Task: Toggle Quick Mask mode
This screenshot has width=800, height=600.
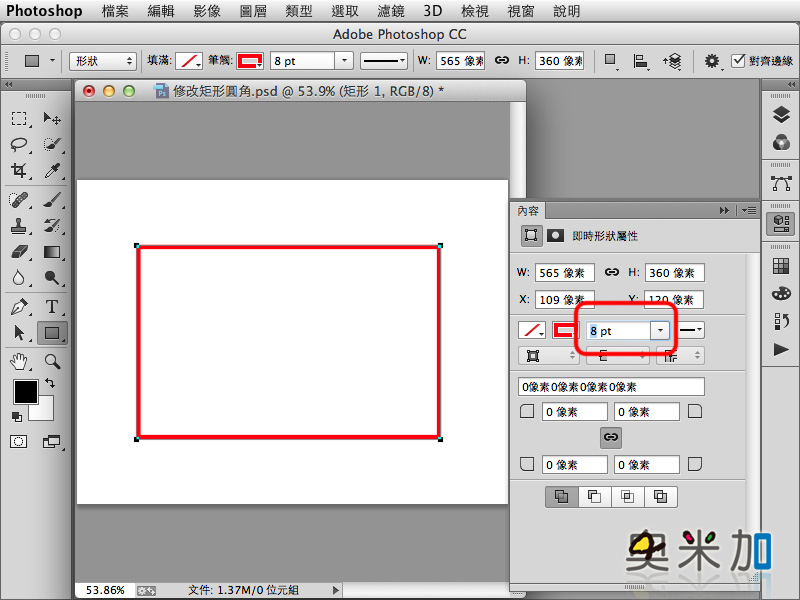Action: click(19, 441)
